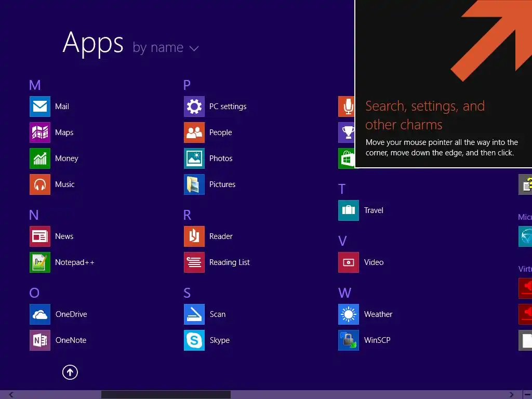Image resolution: width=532 pixels, height=399 pixels.
Task: Click the "by name" sort label
Action: point(158,47)
